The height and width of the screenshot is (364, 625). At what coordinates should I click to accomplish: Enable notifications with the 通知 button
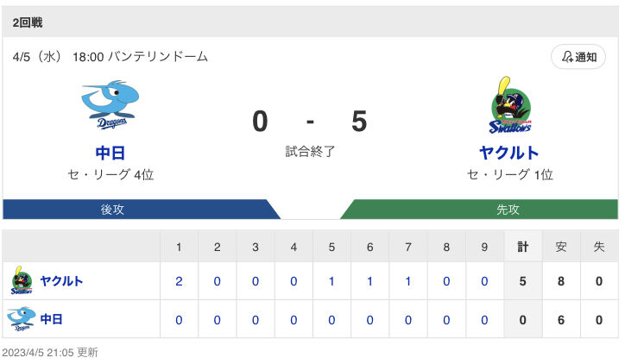click(578, 57)
